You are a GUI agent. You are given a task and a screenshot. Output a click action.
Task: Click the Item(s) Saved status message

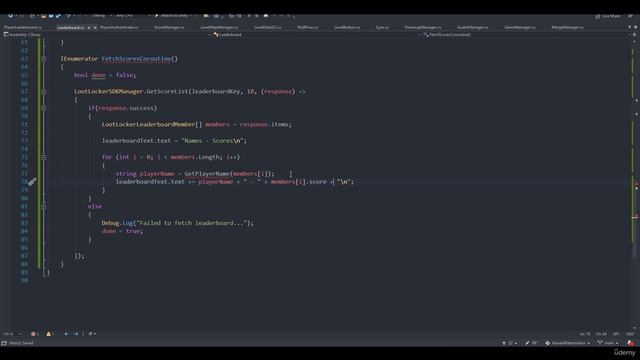(x=21, y=343)
